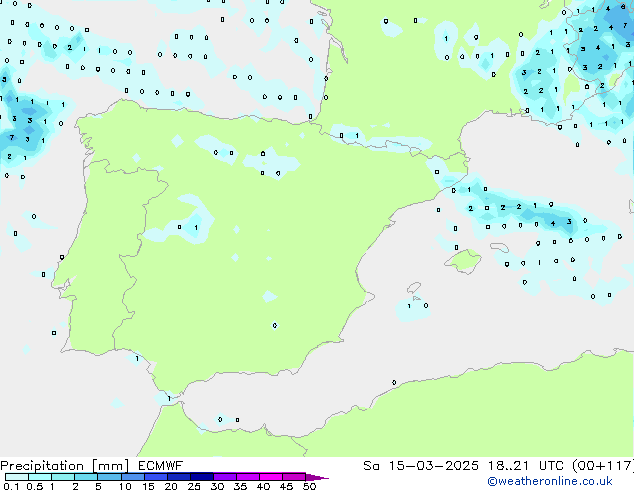Click the "1" value at the Strait of Gibraltar
Viewport: 634px width, 490px height.
(169, 399)
